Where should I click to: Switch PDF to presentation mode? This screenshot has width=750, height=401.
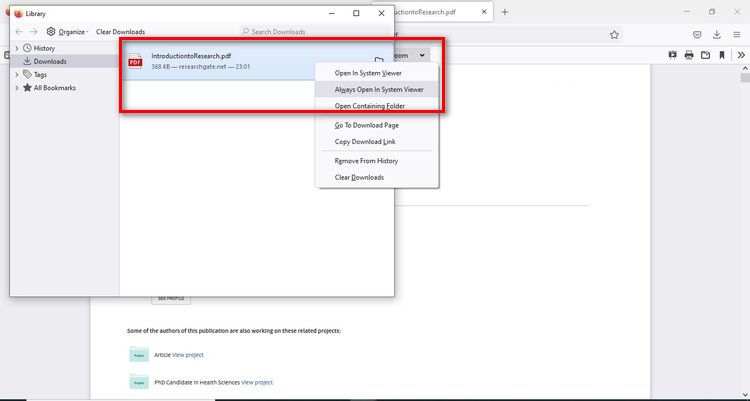673,55
